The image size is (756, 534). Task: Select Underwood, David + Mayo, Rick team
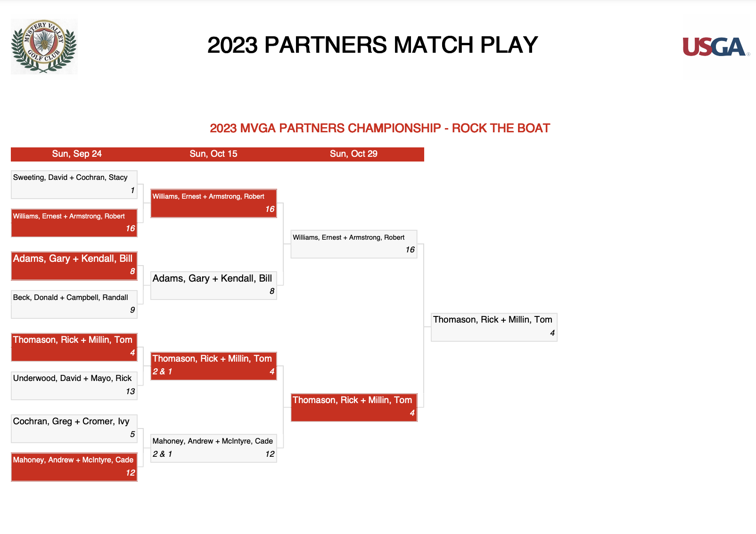point(74,386)
